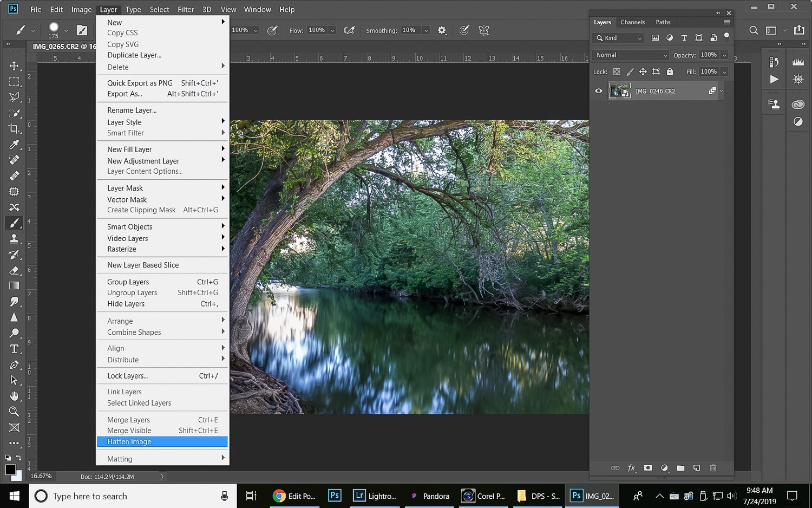Image resolution: width=812 pixels, height=508 pixels.
Task: Click the fx button in the Layers panel
Action: tap(631, 468)
